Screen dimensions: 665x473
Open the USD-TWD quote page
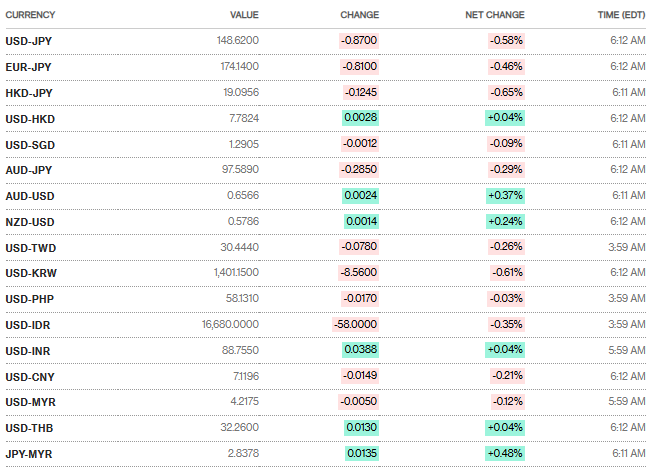pos(29,246)
